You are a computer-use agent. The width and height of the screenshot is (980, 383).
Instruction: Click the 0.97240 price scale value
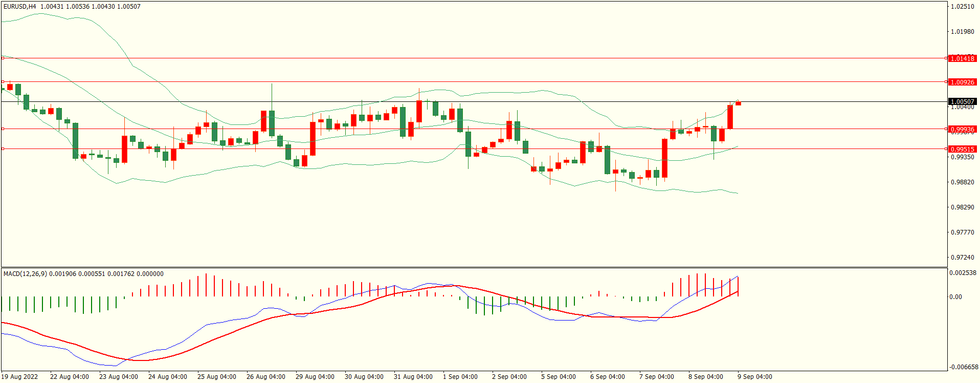pyautogui.click(x=962, y=258)
